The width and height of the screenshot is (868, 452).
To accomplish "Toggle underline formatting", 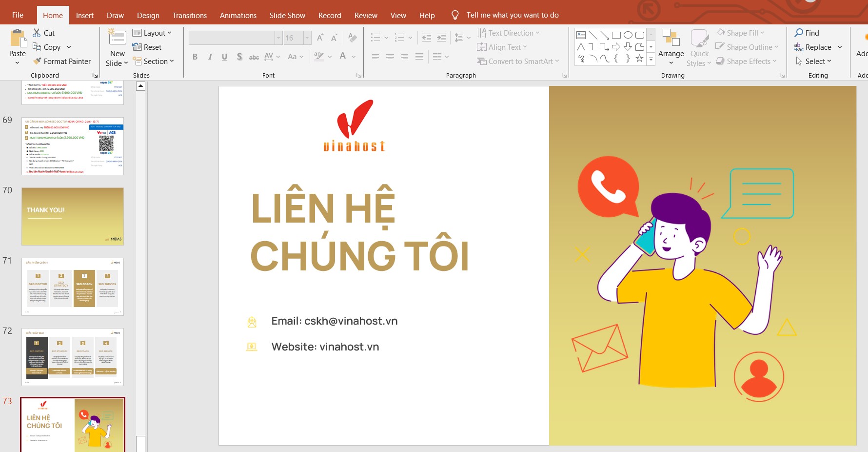I will pos(224,57).
